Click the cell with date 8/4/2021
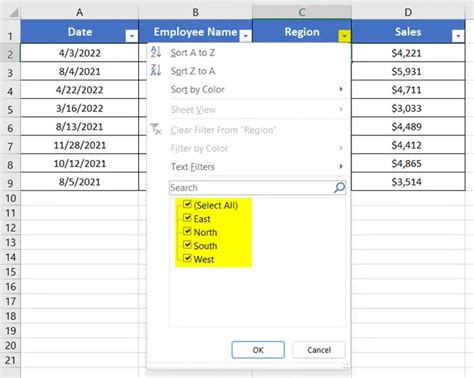The image size is (474, 378). coord(79,71)
